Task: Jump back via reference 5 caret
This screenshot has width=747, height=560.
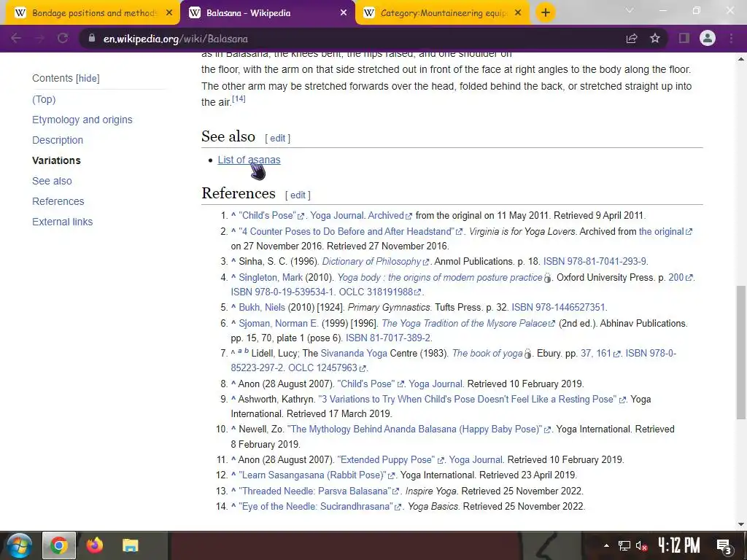Action: [233, 307]
